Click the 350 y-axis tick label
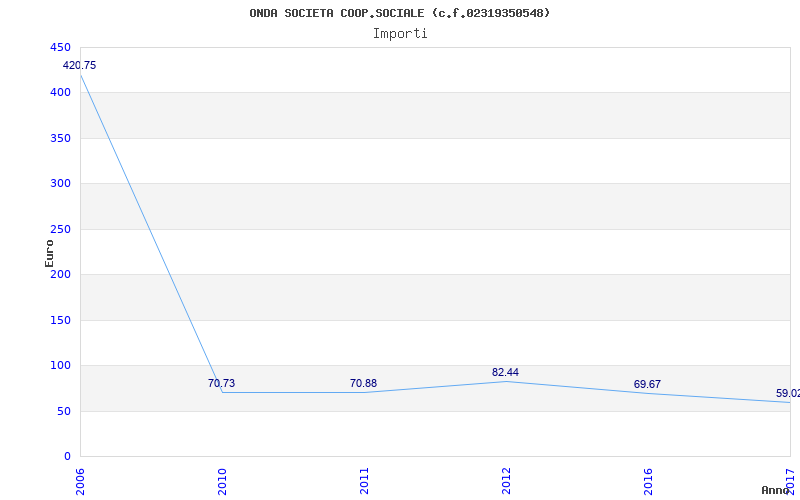 (60, 138)
